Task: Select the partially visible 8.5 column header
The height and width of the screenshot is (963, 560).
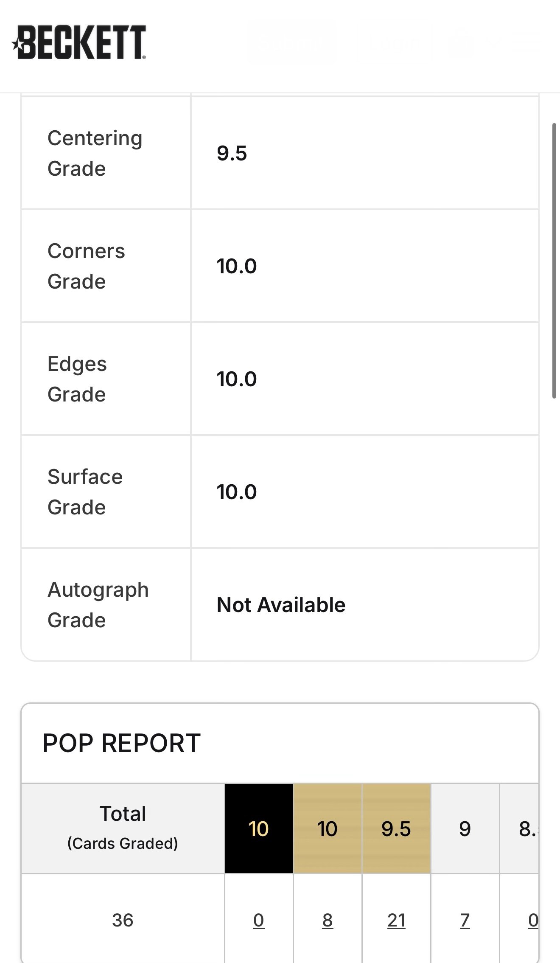Action: click(x=527, y=828)
